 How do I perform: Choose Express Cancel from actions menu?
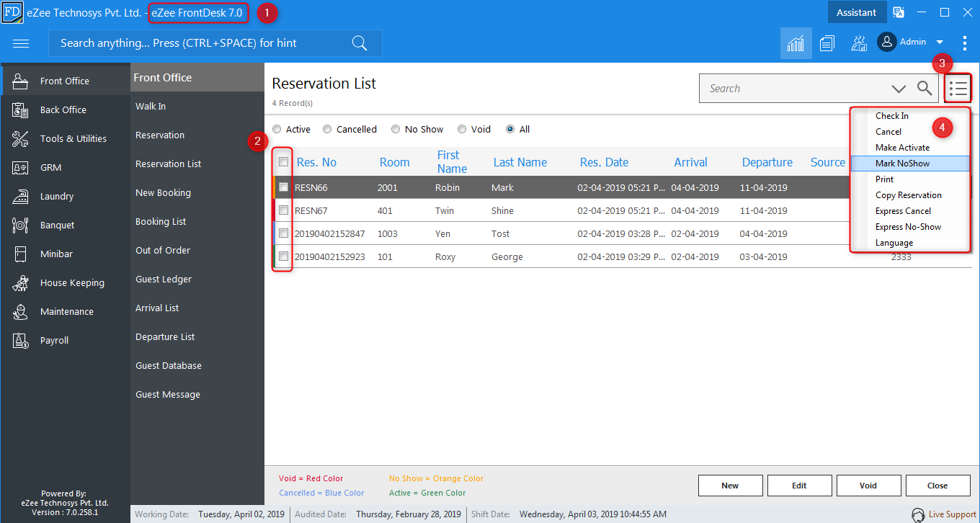[910, 211]
